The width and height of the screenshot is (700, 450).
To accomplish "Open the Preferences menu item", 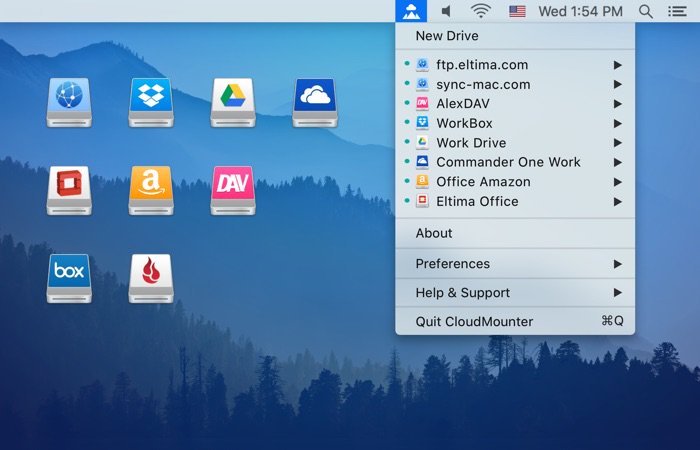I will tap(515, 264).
